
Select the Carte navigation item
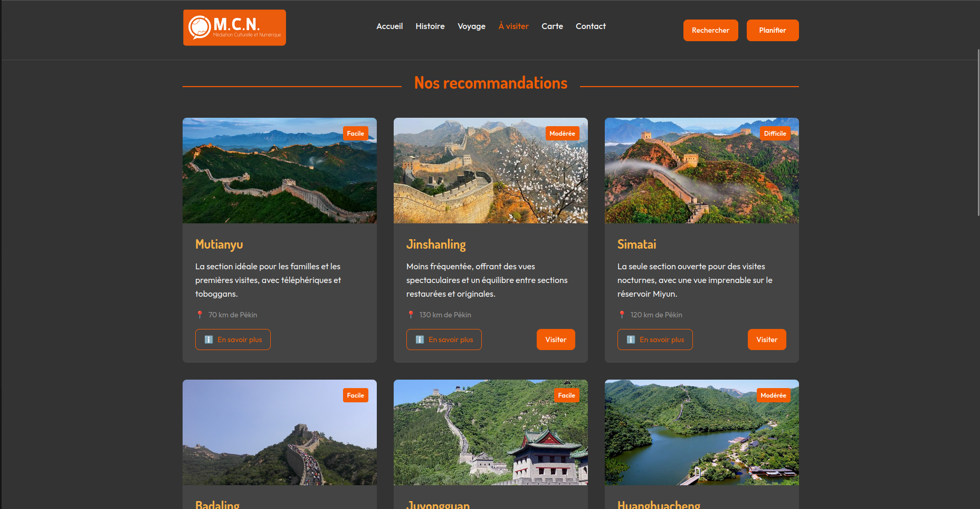(x=552, y=26)
